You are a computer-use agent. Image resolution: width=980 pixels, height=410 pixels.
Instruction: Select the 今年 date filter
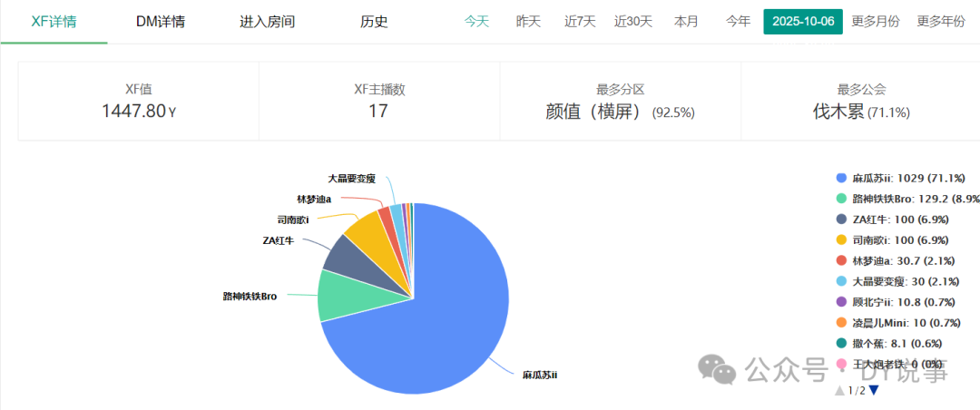[x=738, y=21]
